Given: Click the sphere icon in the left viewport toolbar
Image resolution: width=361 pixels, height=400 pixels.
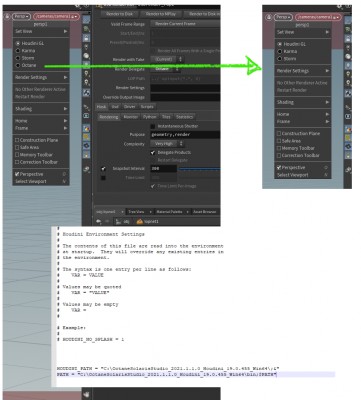Looking at the screenshot, I should click(x=86, y=55).
